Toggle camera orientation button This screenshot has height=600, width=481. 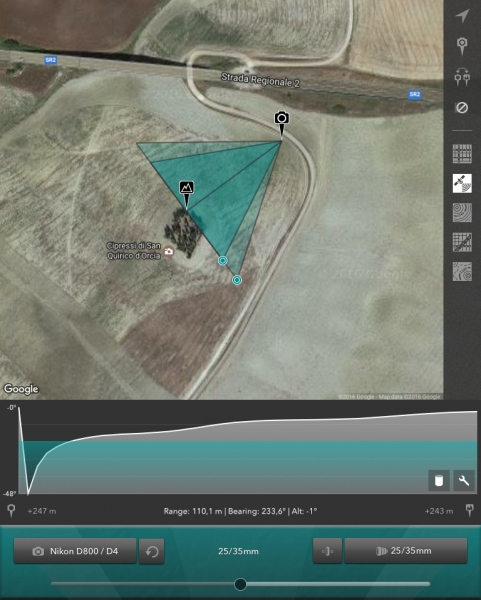[x=327, y=551]
